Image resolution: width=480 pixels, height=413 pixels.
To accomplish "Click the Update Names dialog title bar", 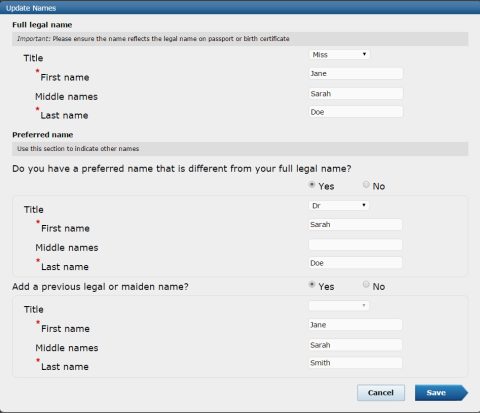I will click(x=240, y=8).
